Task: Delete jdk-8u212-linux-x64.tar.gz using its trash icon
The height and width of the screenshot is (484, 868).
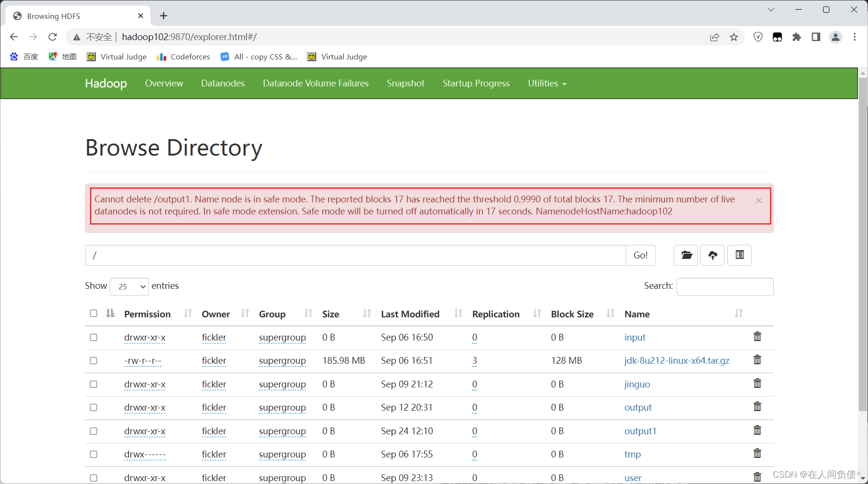Action: (x=757, y=359)
